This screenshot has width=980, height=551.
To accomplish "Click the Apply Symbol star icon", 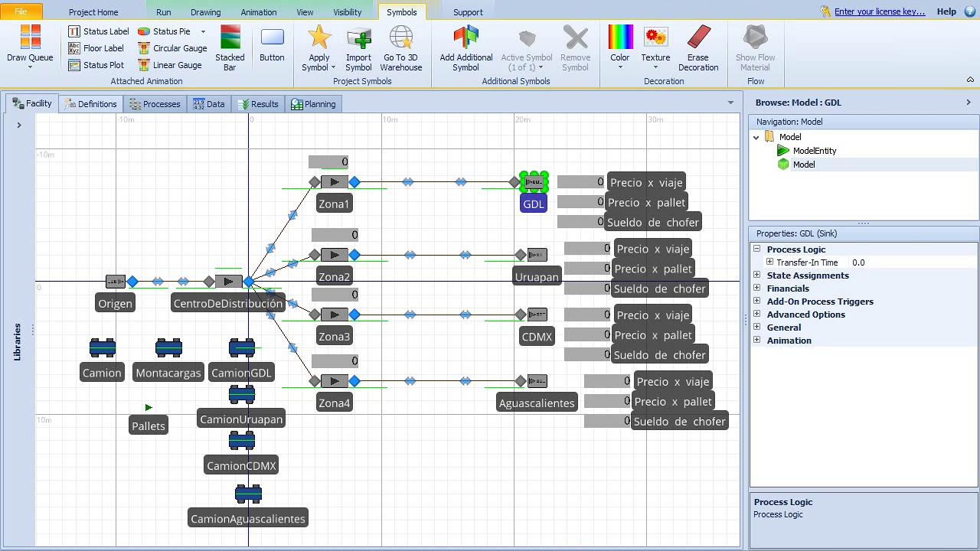I will (x=319, y=37).
